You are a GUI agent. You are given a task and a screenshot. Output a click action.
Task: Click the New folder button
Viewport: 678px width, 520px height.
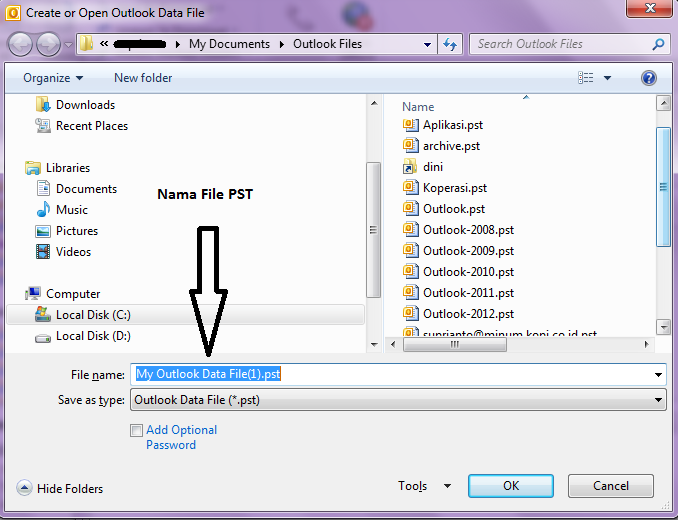pyautogui.click(x=143, y=78)
